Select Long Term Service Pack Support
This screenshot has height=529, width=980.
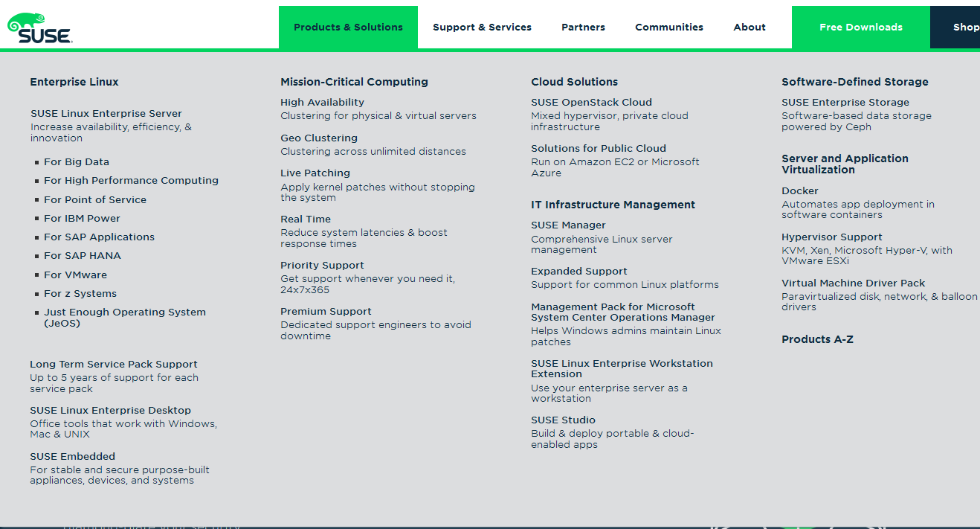[113, 365]
